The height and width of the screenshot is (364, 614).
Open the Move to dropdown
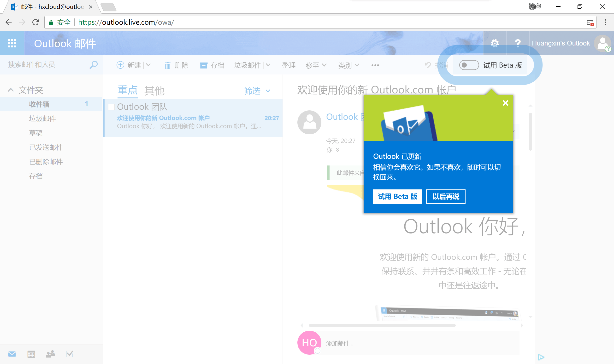click(x=316, y=65)
